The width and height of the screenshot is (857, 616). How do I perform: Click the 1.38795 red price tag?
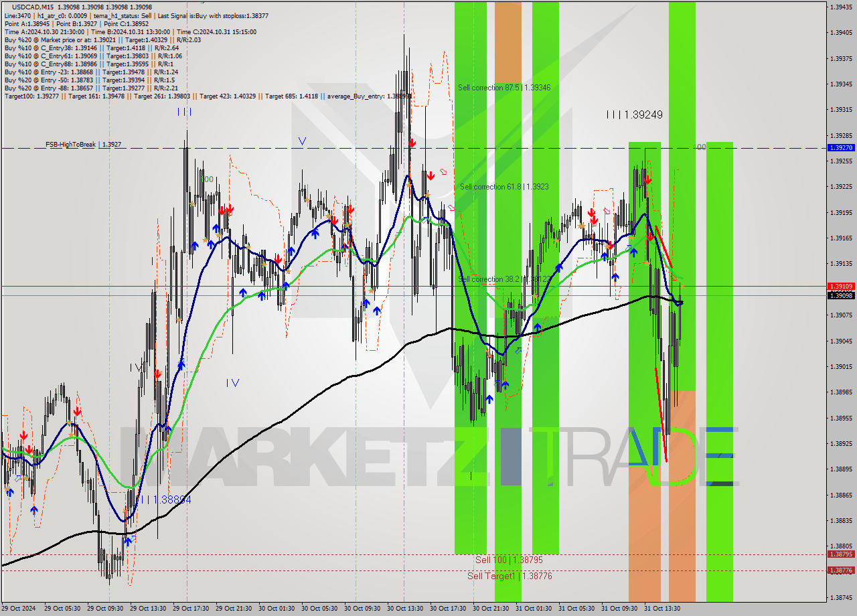[840, 554]
